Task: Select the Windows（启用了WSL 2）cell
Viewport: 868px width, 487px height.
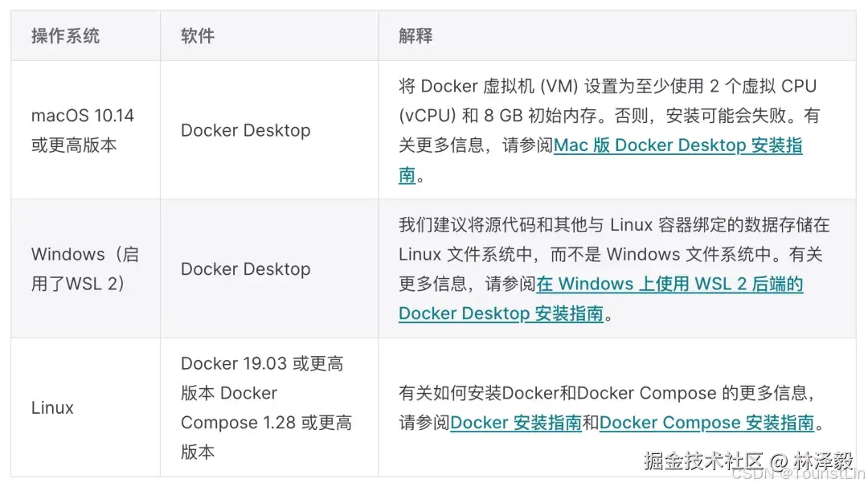Action: pyautogui.click(x=85, y=269)
